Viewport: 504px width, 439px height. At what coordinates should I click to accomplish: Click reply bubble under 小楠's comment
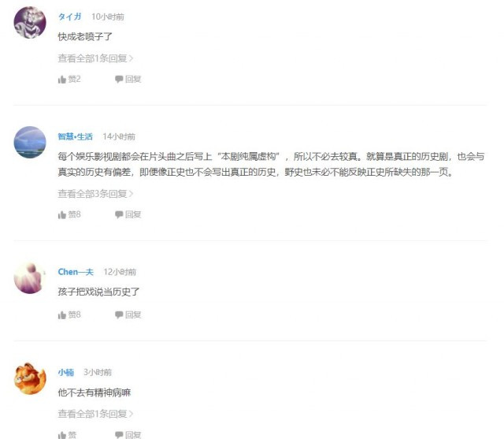click(119, 435)
